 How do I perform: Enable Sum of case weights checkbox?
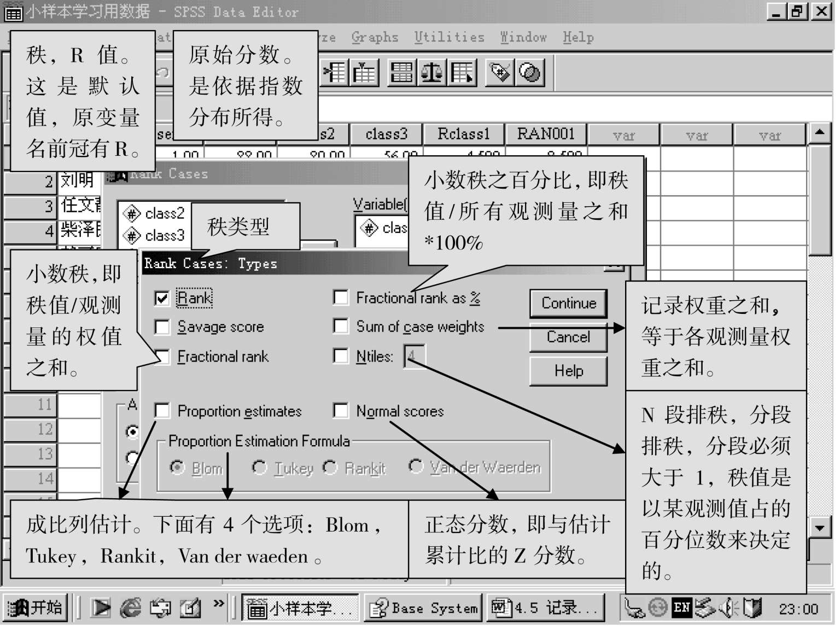[341, 326]
